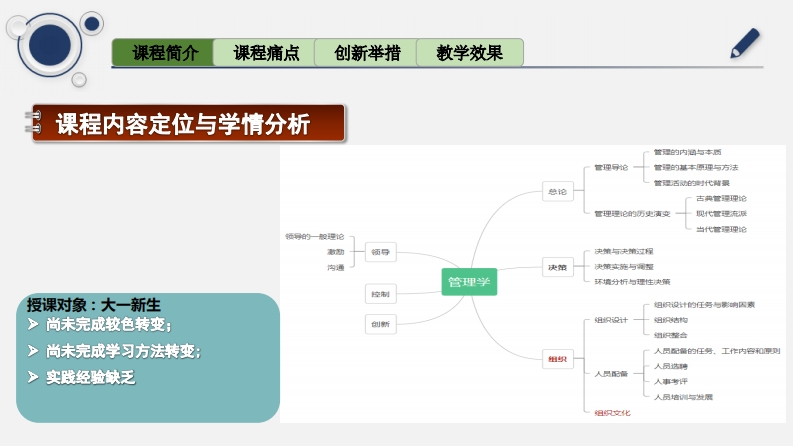Click the 管理导论 branch label
The height and width of the screenshot is (446, 793).
(x=611, y=167)
